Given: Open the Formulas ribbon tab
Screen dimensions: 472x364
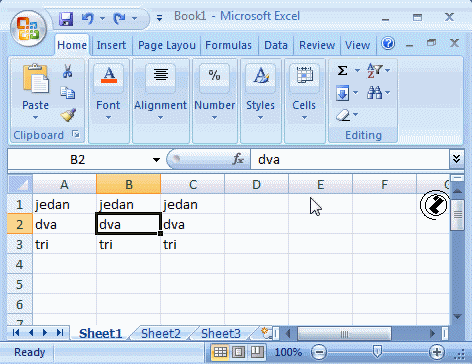Looking at the screenshot, I should click(228, 45).
